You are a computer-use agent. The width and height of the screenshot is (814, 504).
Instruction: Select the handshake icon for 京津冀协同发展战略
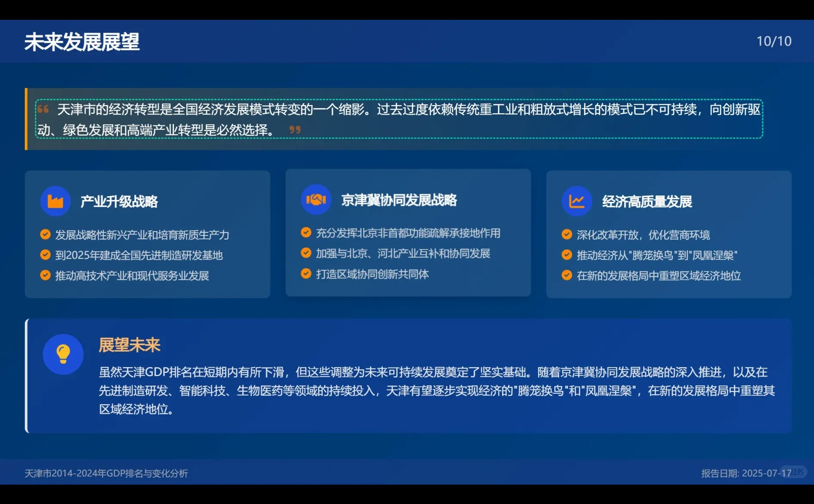click(316, 200)
